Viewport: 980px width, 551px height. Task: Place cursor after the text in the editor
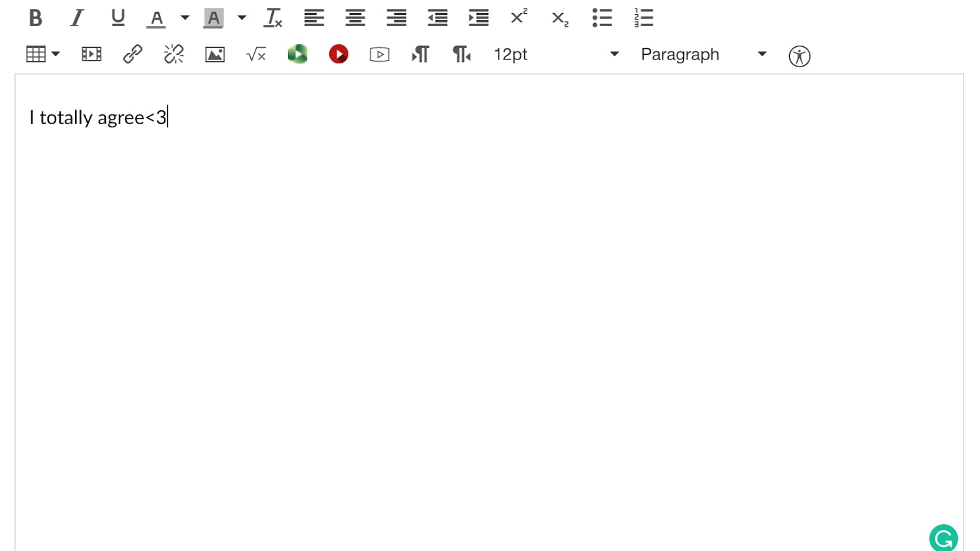click(x=167, y=118)
